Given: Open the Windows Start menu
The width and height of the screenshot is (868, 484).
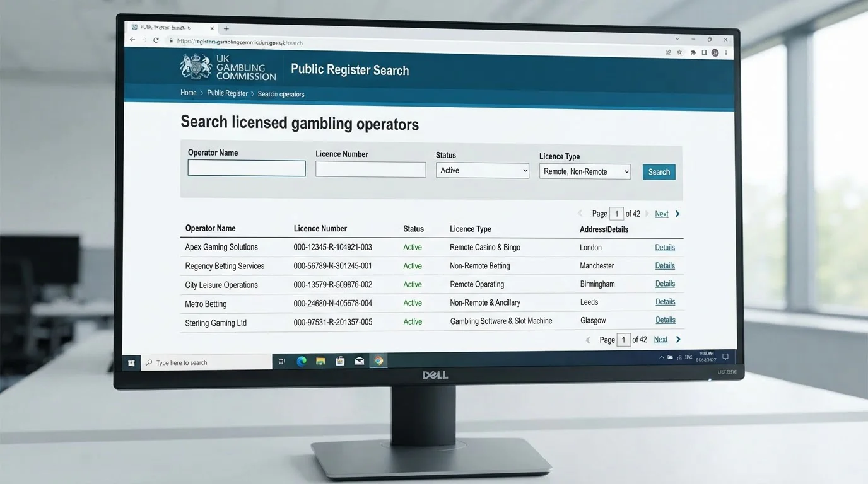Looking at the screenshot, I should tap(131, 363).
